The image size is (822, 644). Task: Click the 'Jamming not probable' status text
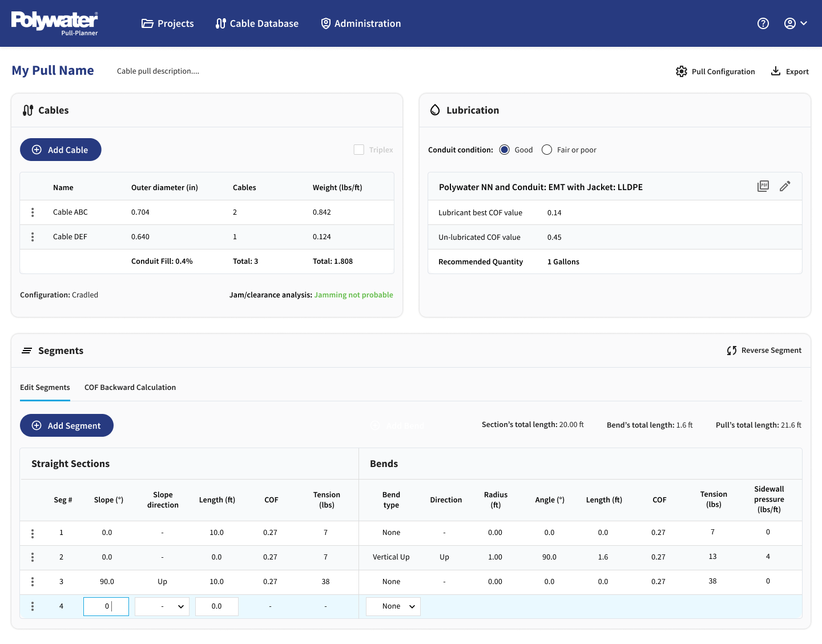(x=353, y=295)
